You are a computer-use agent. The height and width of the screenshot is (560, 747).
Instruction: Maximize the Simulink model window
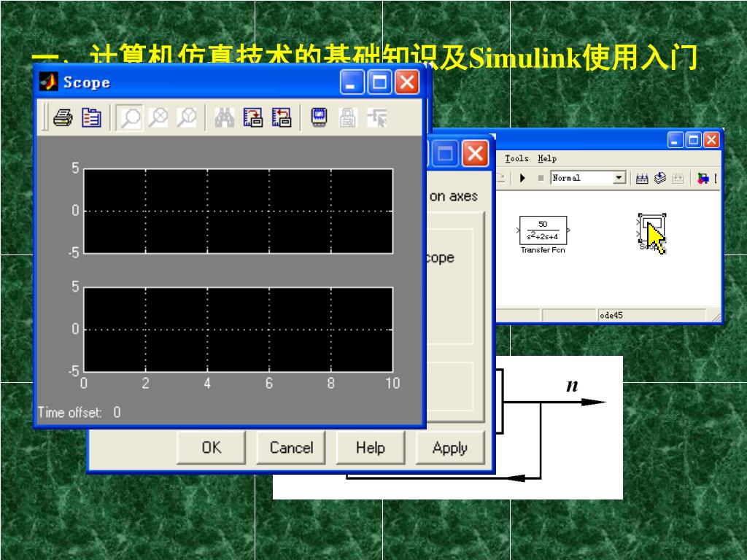coord(694,140)
